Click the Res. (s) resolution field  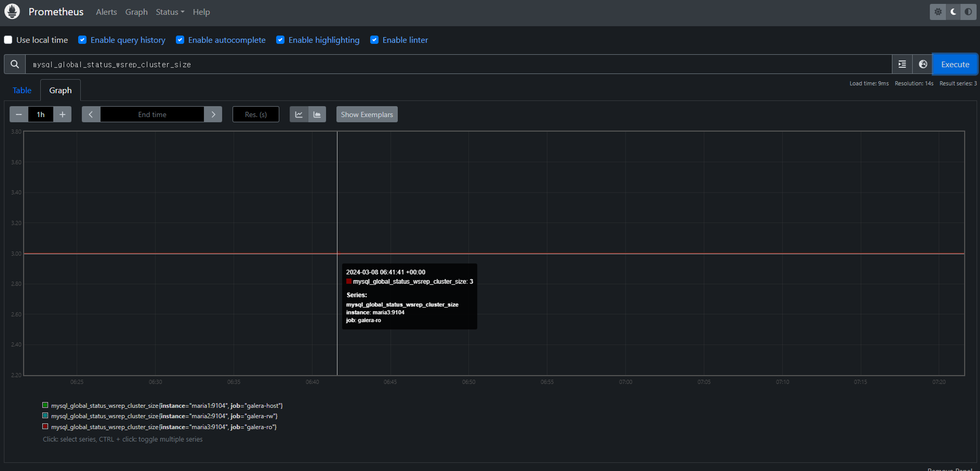pyautogui.click(x=256, y=115)
